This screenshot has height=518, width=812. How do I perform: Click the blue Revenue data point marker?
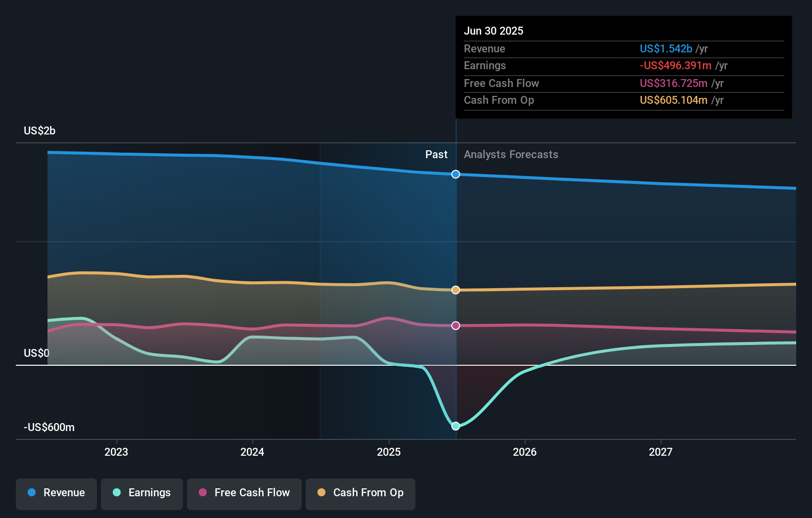tap(455, 174)
